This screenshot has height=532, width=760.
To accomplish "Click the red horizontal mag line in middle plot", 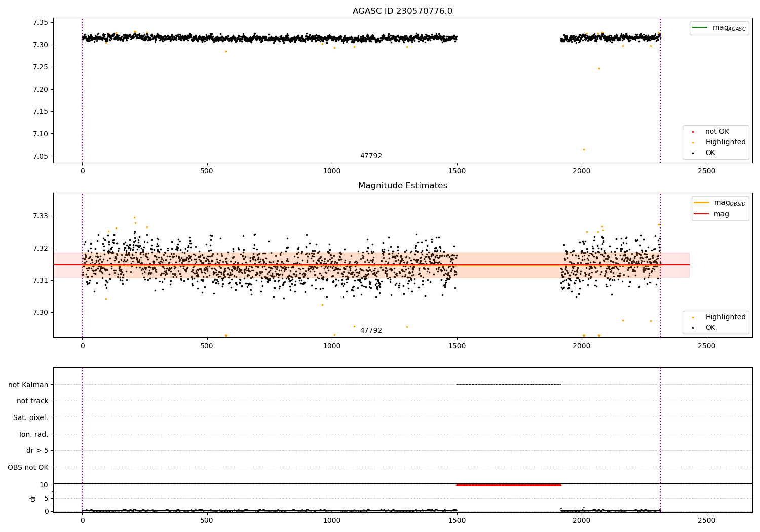I will coord(371,265).
